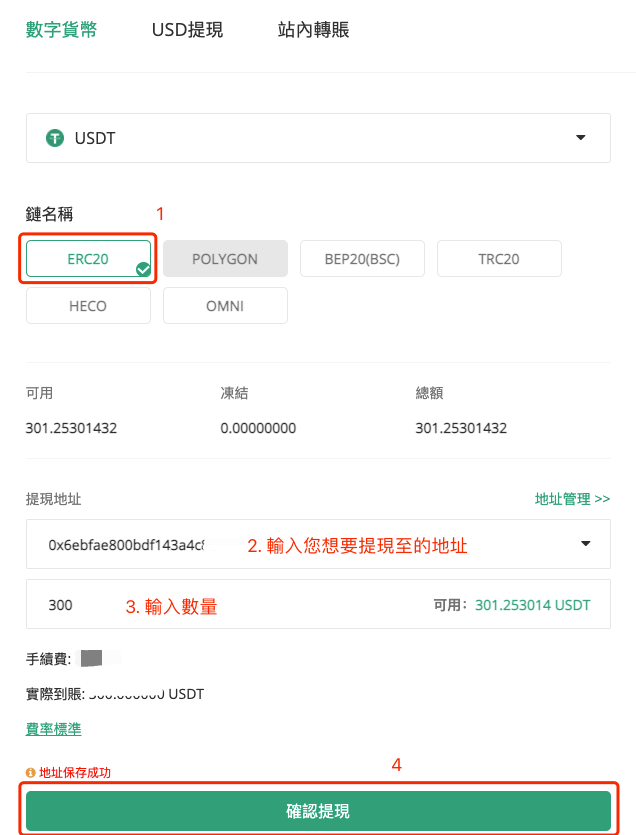Click the orange info icon beside 地址保存成功

[30, 772]
